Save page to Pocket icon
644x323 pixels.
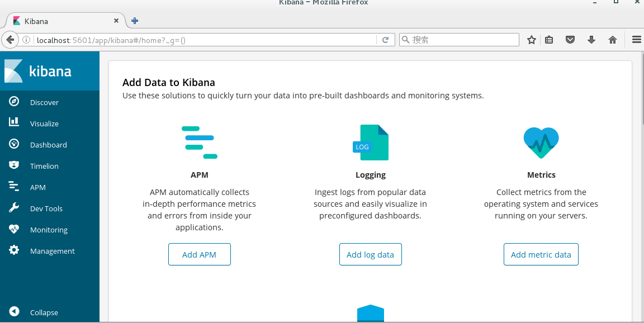click(570, 40)
